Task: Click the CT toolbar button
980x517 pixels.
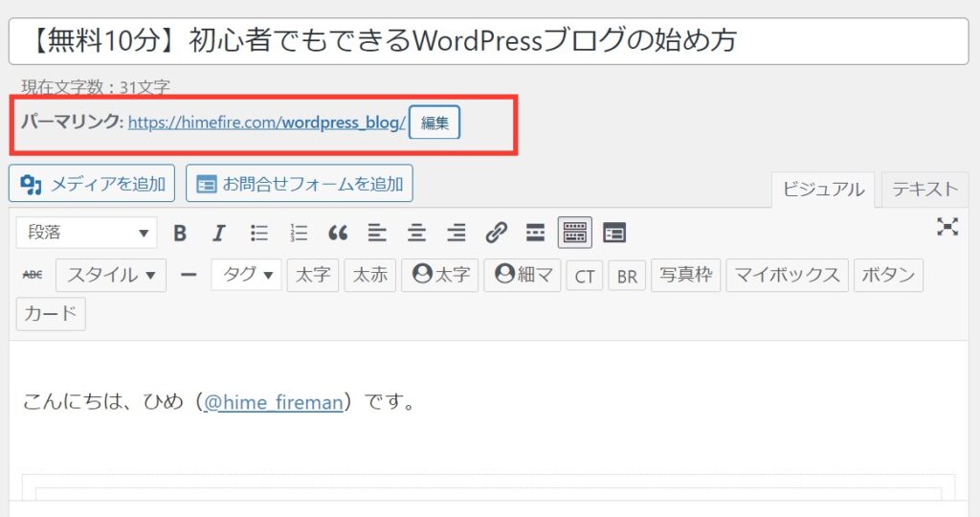Action: (x=585, y=277)
